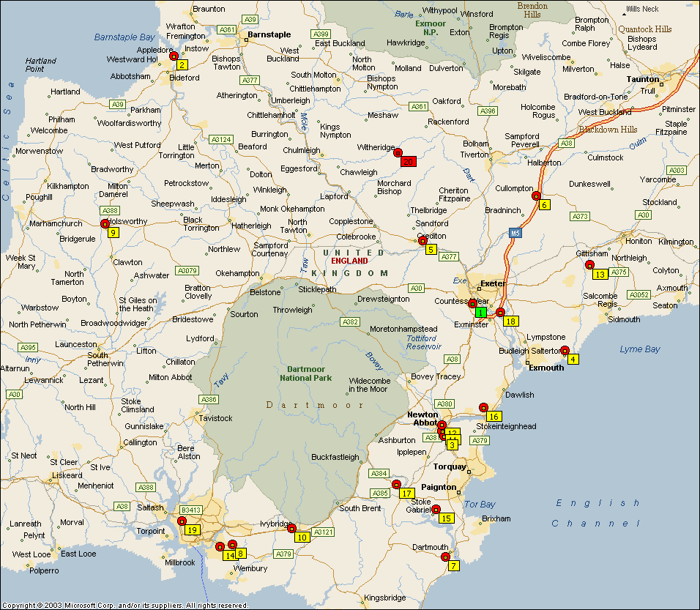The width and height of the screenshot is (700, 610).
Task: Select marker 9 at Holsworthy
Action: pyautogui.click(x=113, y=232)
